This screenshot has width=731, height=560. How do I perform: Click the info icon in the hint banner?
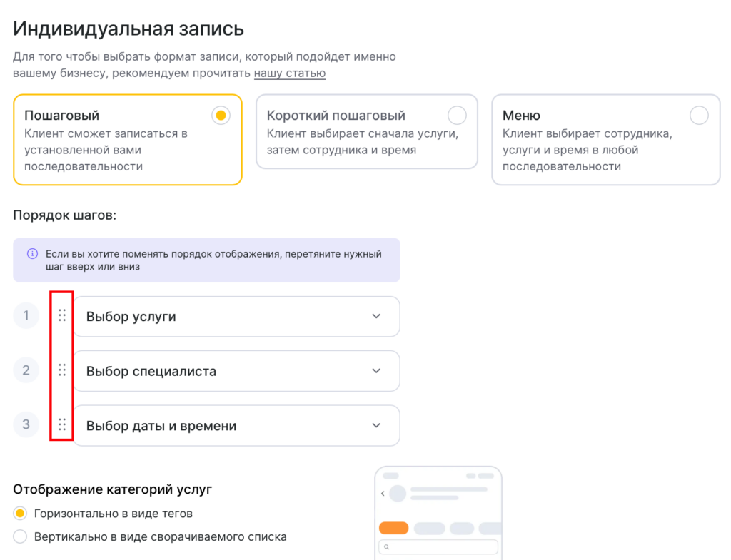[32, 254]
